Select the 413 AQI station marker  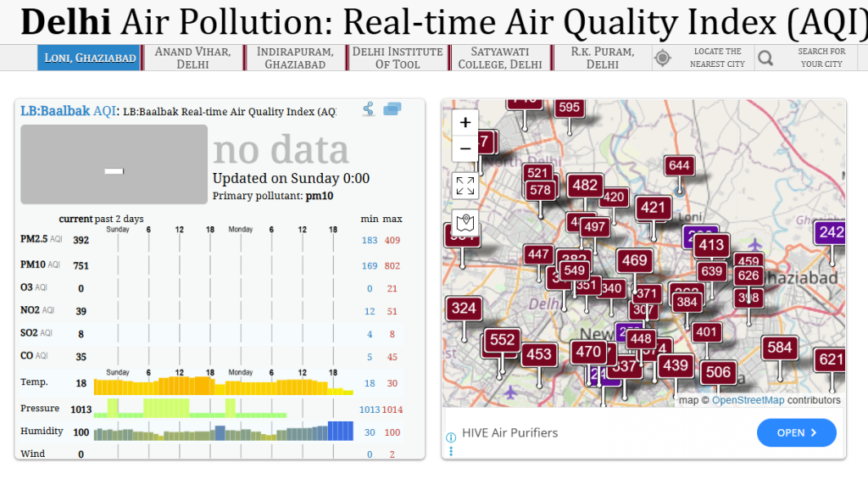click(711, 245)
